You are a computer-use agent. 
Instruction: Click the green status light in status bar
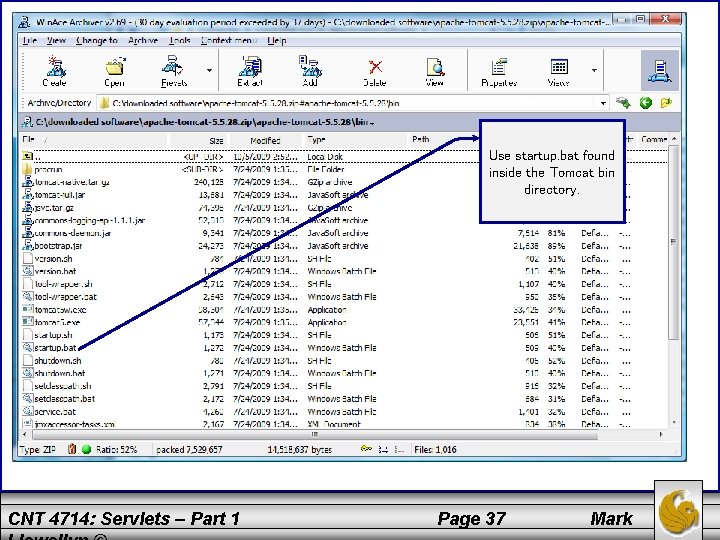86,449
